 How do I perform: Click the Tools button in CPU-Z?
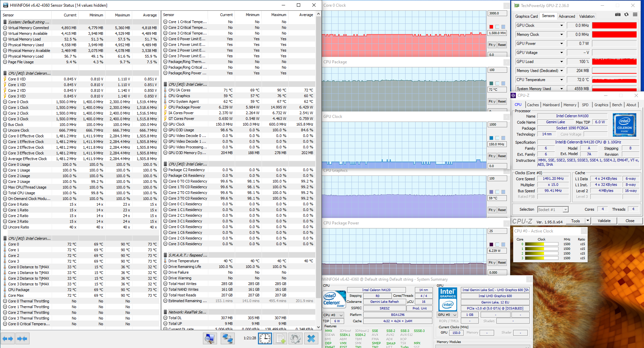click(x=576, y=221)
